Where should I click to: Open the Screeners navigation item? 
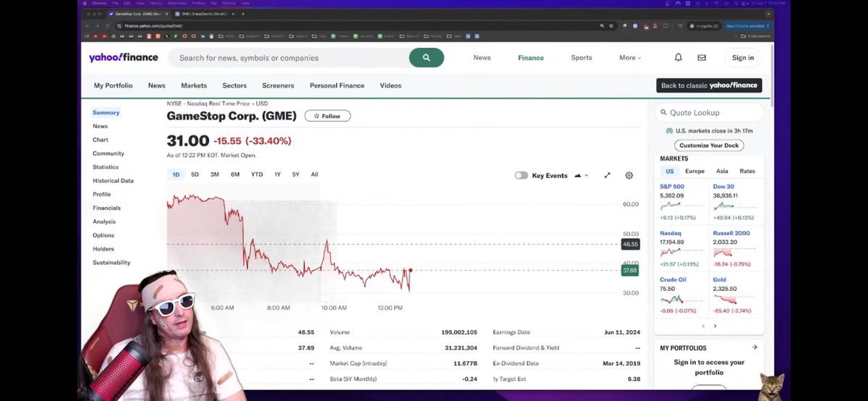pos(278,85)
